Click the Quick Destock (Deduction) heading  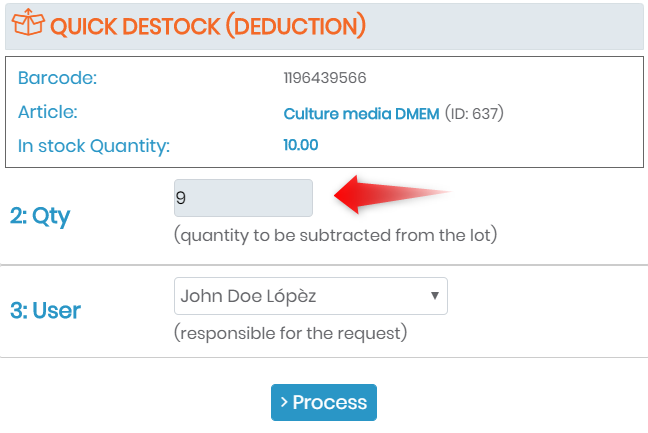click(208, 26)
